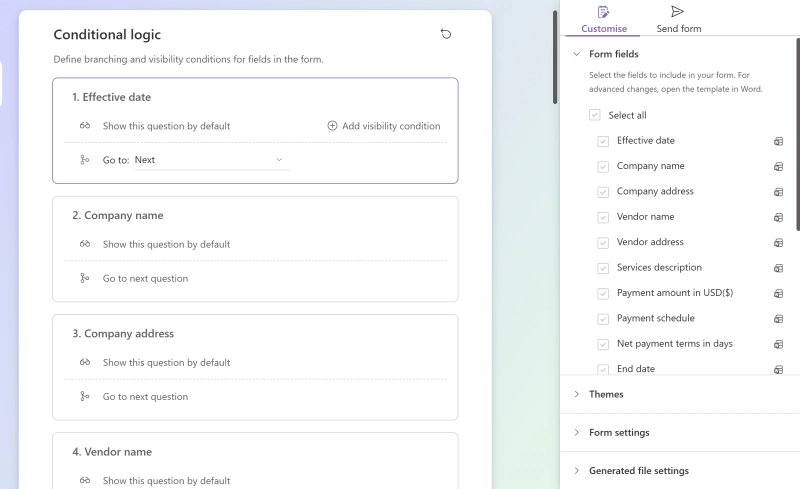Toggle the Payment schedule checkbox
The width and height of the screenshot is (800, 489).
click(x=603, y=319)
